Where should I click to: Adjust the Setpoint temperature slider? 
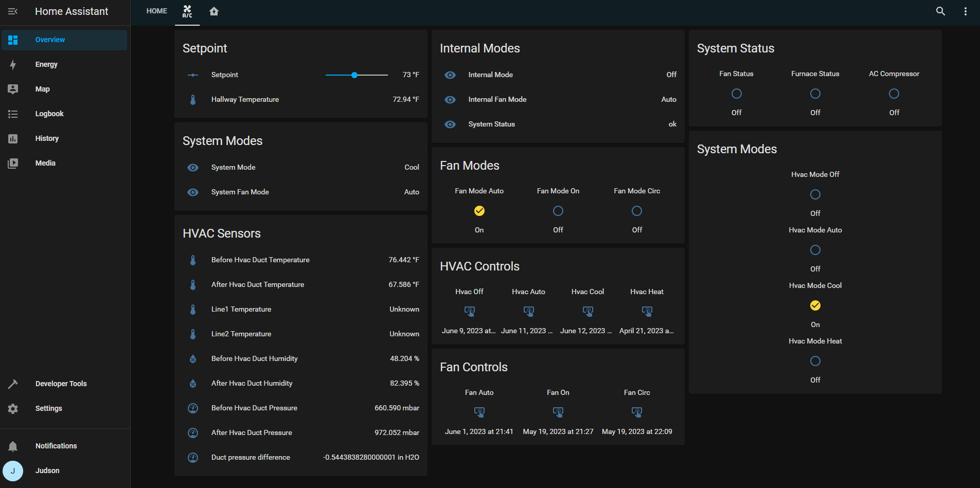[x=355, y=75]
